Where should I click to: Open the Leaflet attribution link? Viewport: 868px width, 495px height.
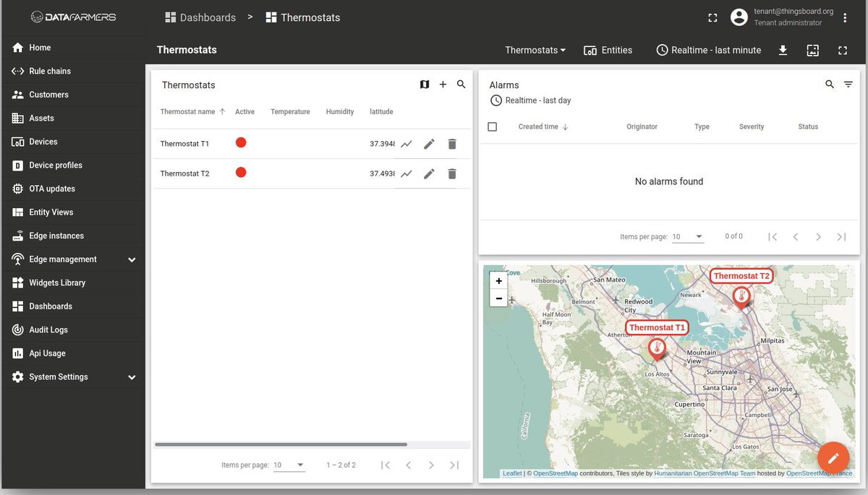pos(512,473)
